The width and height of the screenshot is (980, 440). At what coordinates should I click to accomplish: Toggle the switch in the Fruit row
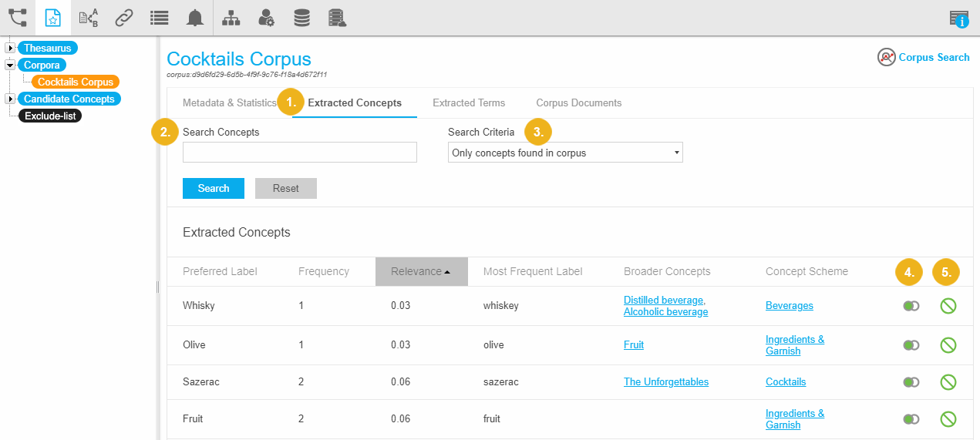click(x=911, y=419)
